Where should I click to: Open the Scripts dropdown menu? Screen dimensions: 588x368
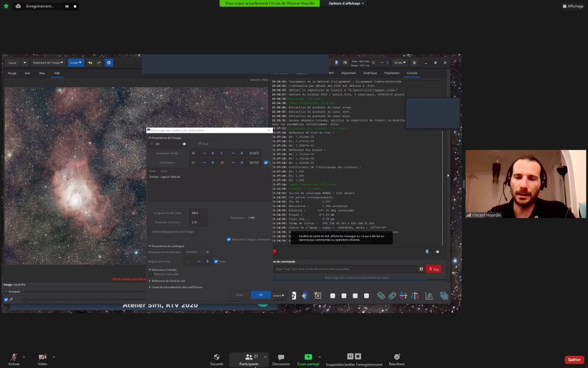[x=75, y=63]
